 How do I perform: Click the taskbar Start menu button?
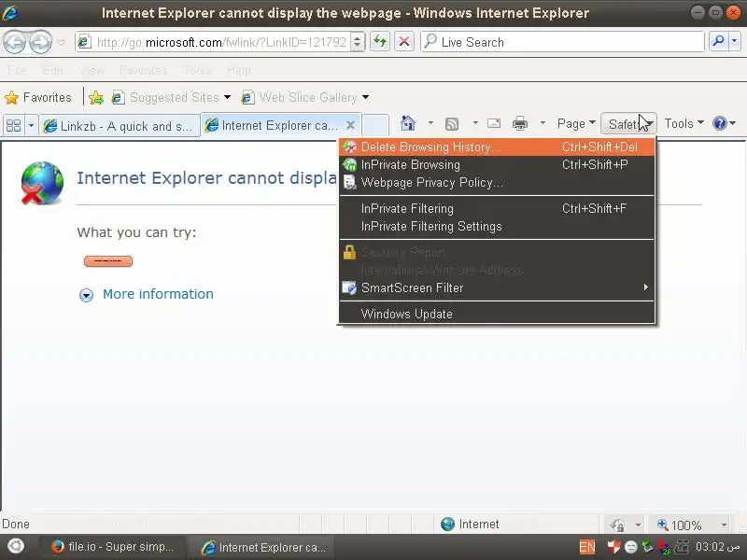16,547
